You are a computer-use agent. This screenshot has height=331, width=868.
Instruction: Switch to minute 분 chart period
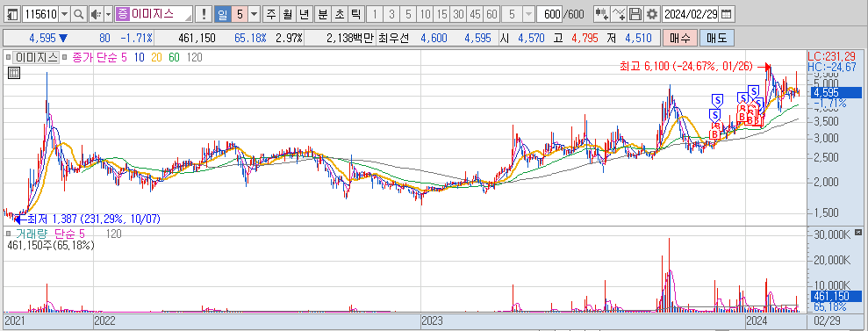pos(322,14)
